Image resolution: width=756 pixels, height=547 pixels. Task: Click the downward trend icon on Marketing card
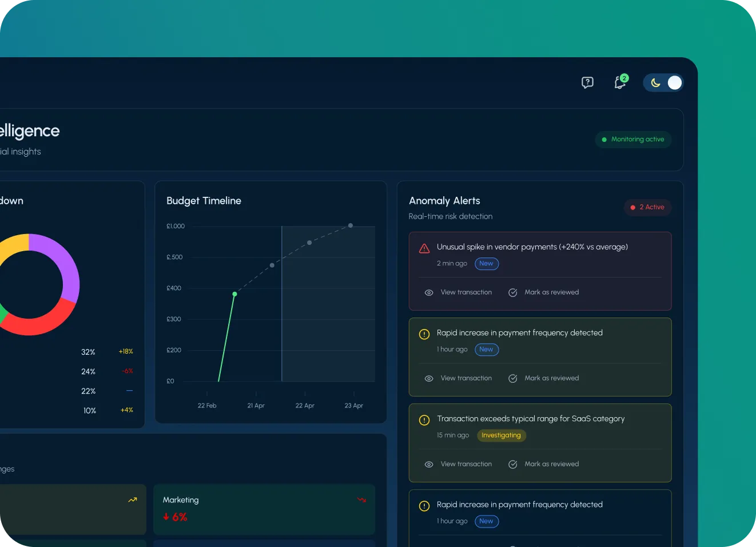[x=361, y=500]
